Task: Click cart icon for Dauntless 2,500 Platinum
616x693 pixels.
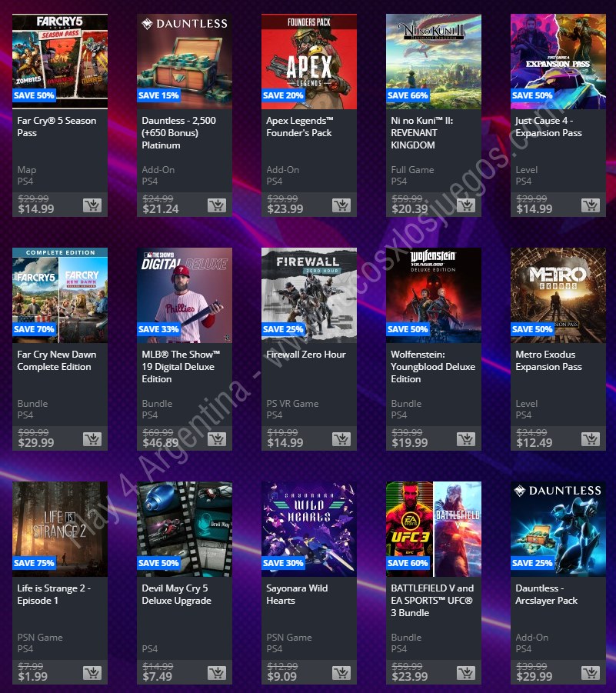Action: click(x=217, y=205)
